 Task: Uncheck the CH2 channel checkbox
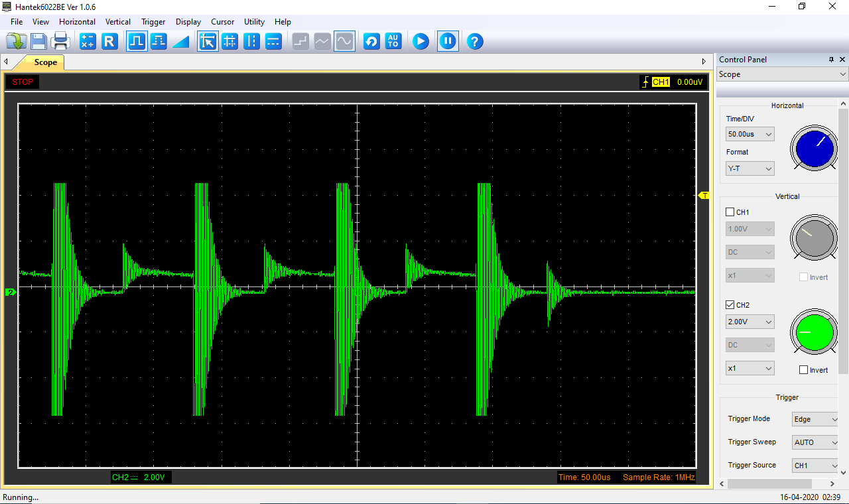point(730,305)
